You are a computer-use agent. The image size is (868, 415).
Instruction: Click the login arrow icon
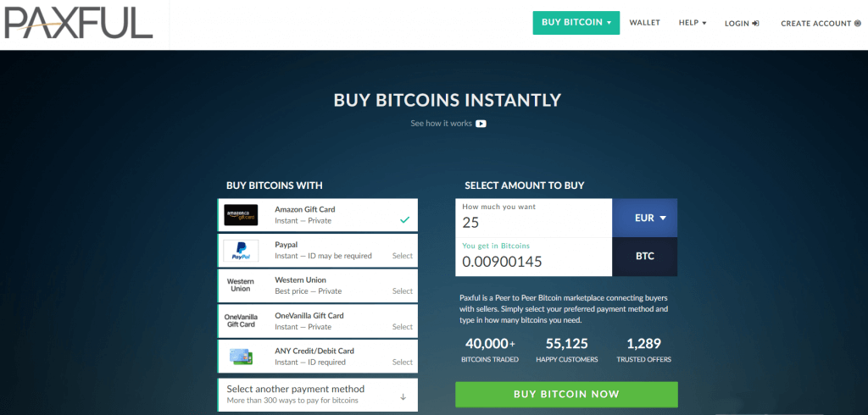click(x=755, y=23)
